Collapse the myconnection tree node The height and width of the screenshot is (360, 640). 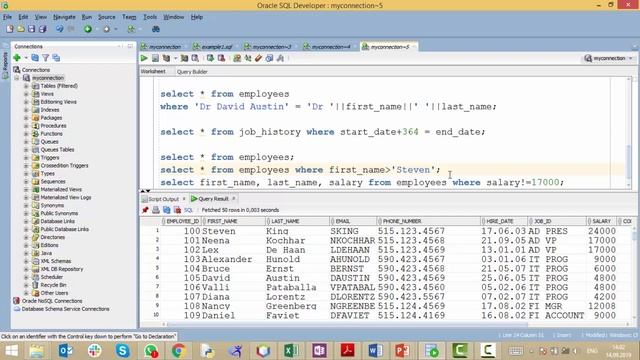point(17,78)
